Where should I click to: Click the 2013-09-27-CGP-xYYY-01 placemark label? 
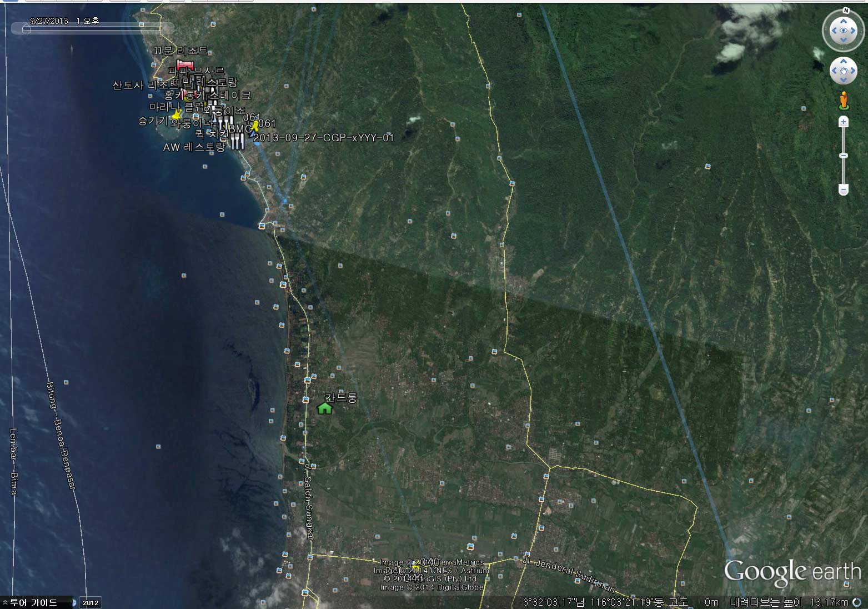324,137
